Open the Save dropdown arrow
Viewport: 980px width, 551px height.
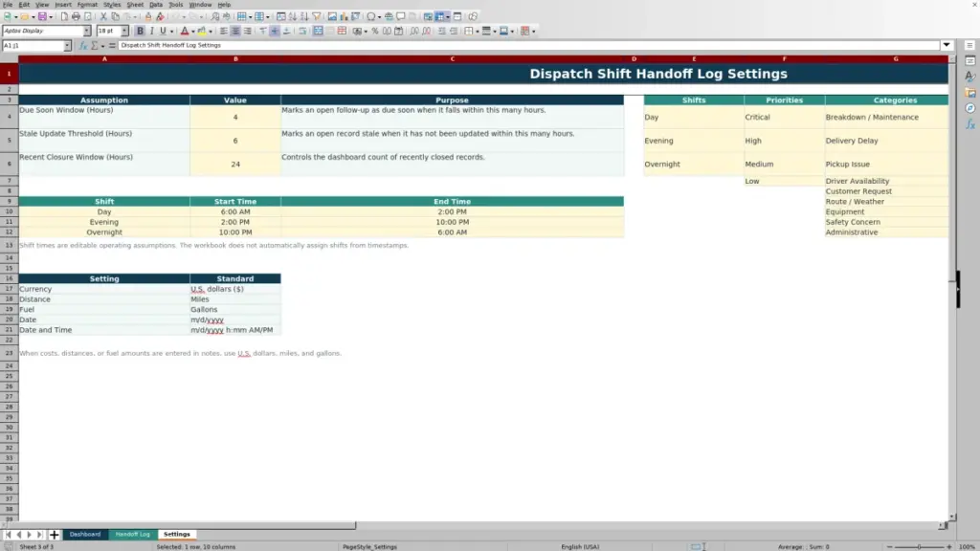click(51, 17)
